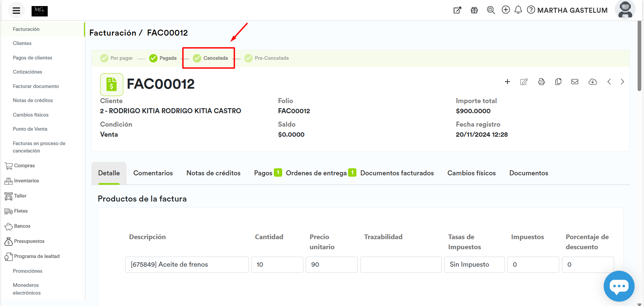Screen dimensions: 644x306
Task: Duplicate invoice using copy icon
Action: pos(558,82)
